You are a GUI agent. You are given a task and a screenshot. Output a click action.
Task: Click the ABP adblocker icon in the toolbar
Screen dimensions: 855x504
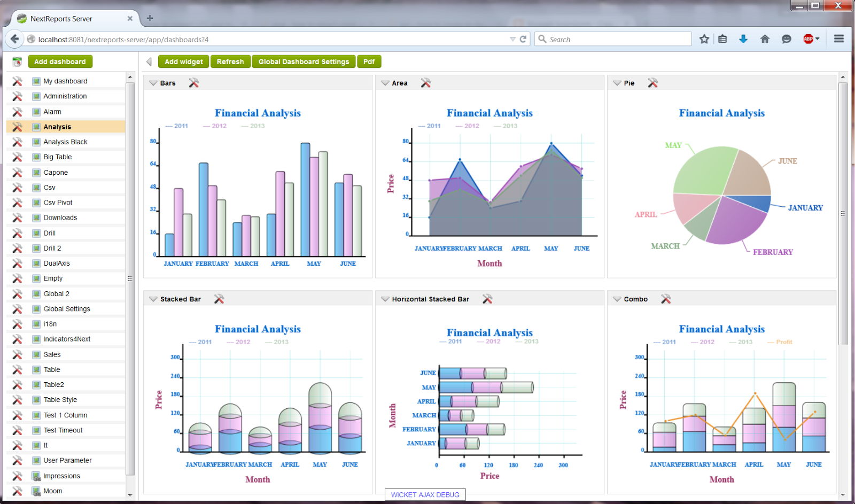pos(808,38)
